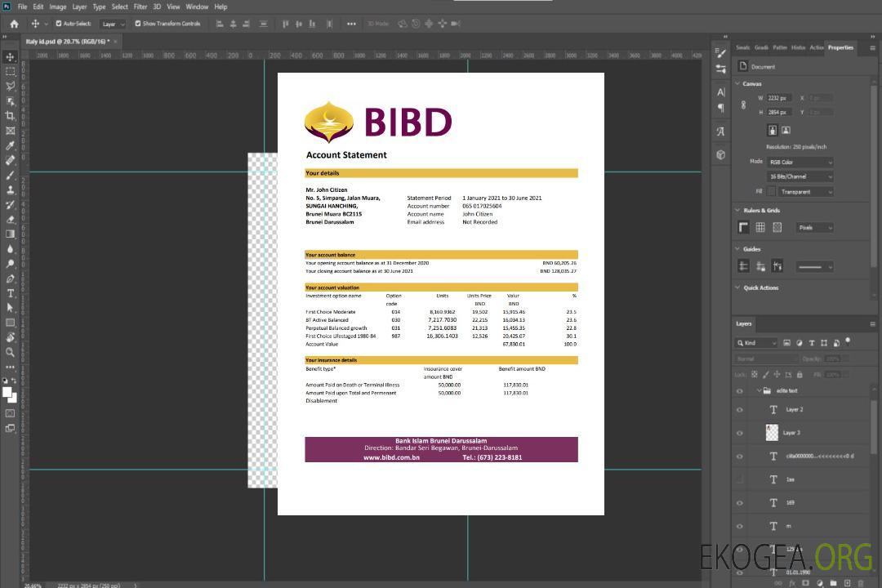Select the Horizontal Type tool
This screenshot has width=882, height=588.
10,293
